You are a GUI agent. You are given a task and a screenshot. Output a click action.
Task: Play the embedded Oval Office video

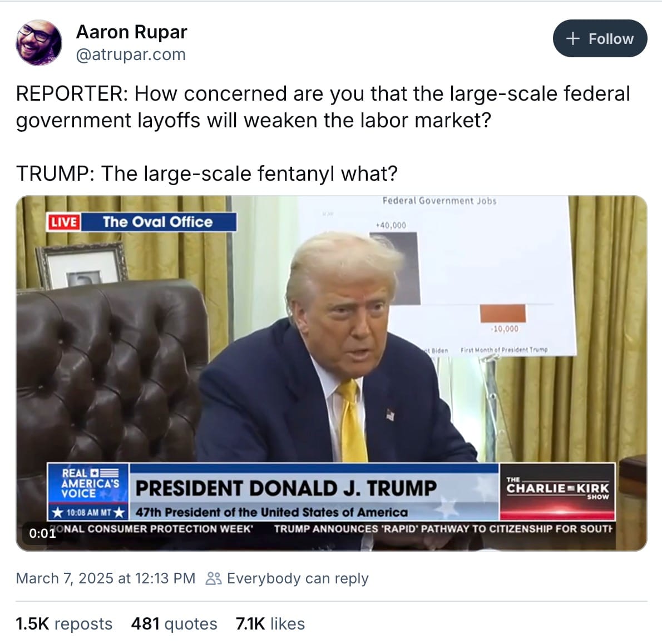pyautogui.click(x=332, y=373)
